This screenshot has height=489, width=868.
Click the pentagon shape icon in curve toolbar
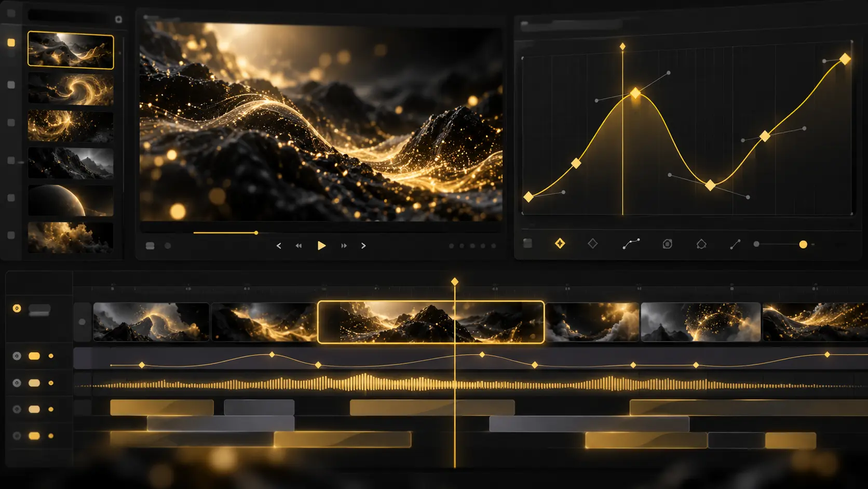pyautogui.click(x=701, y=244)
